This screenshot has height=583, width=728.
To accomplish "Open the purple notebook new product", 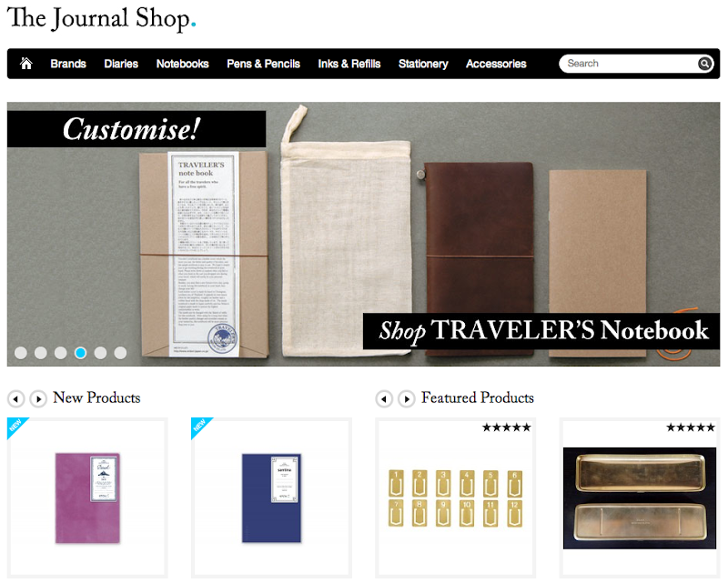I will click(x=87, y=498).
